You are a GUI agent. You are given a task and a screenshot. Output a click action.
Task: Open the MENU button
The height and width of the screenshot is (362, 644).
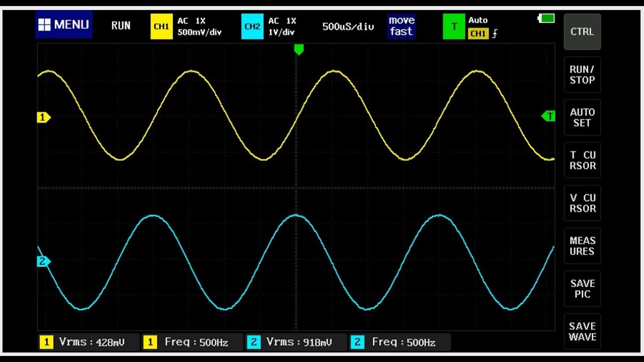64,25
